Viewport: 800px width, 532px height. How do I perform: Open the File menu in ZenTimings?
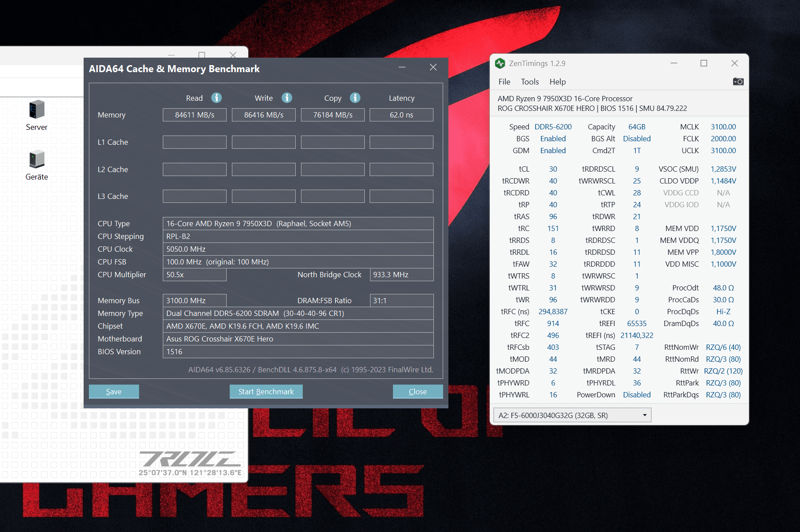[x=504, y=82]
